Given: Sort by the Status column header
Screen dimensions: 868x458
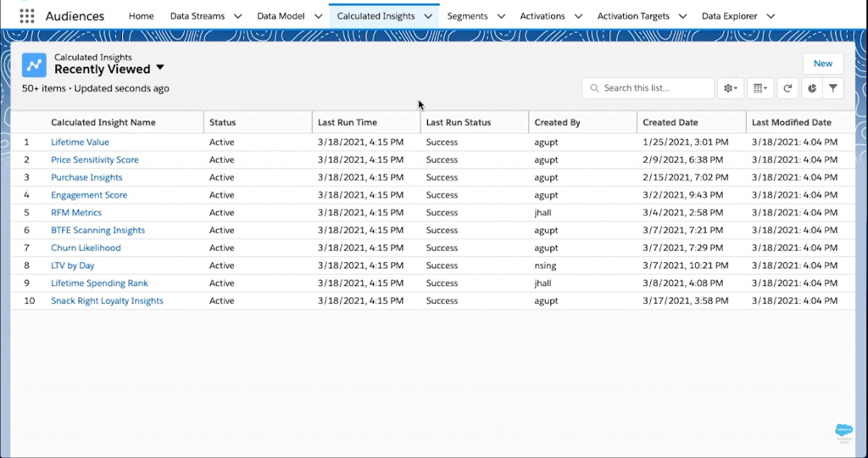Looking at the screenshot, I should [223, 122].
